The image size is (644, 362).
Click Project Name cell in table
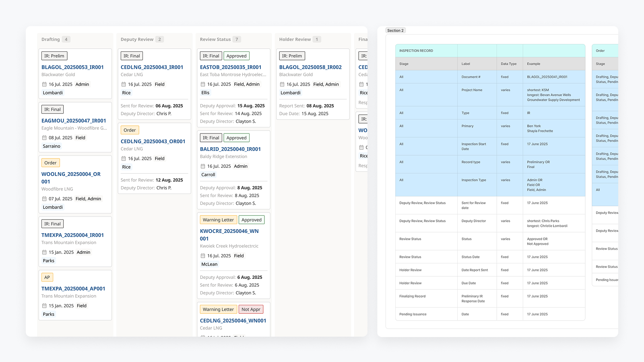click(477, 95)
